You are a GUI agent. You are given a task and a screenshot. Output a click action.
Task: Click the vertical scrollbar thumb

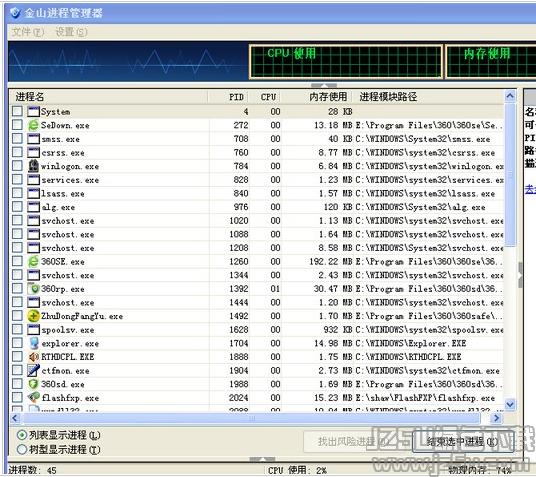pos(510,174)
